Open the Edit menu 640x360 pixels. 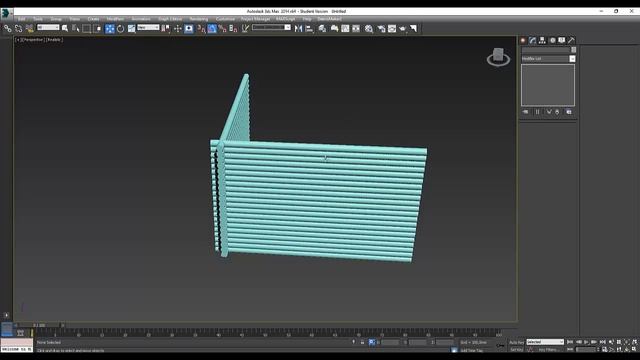[x=21, y=19]
